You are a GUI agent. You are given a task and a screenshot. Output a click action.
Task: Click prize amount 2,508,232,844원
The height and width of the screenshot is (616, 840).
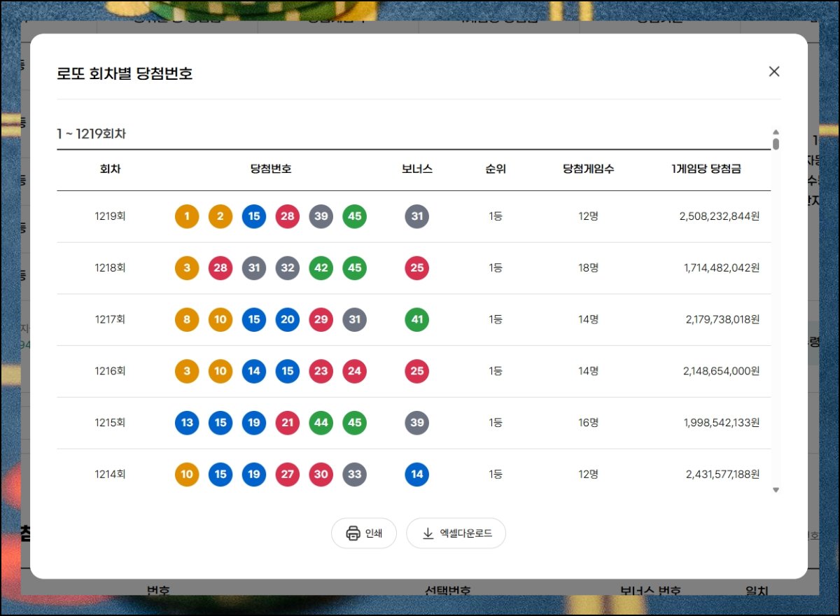720,216
